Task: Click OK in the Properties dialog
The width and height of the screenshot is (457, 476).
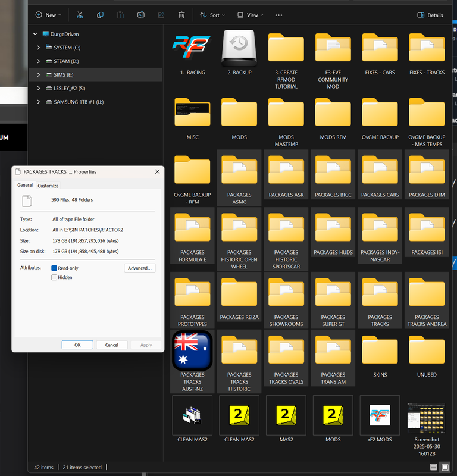Action: (77, 345)
